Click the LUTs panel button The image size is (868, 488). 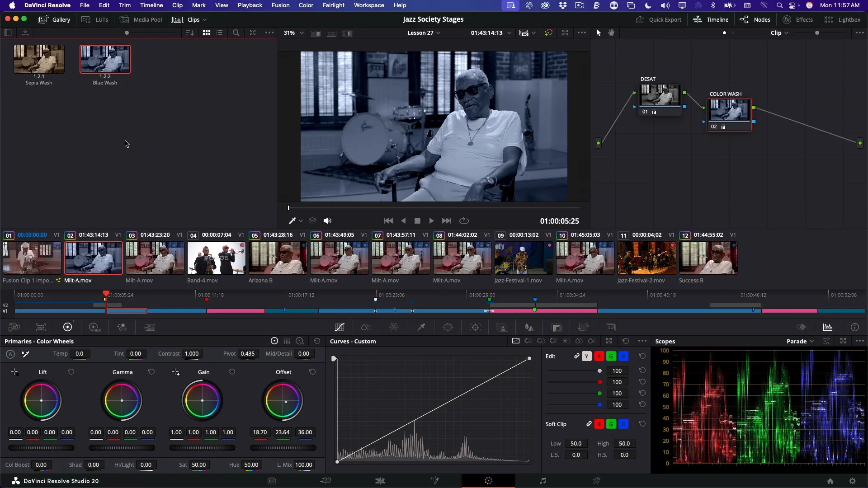(95, 19)
